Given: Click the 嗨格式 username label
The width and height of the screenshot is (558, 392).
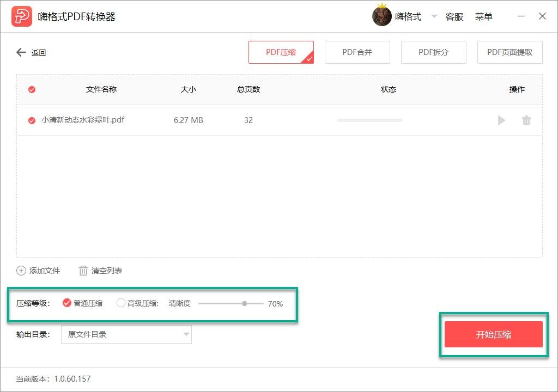Looking at the screenshot, I should tap(408, 17).
